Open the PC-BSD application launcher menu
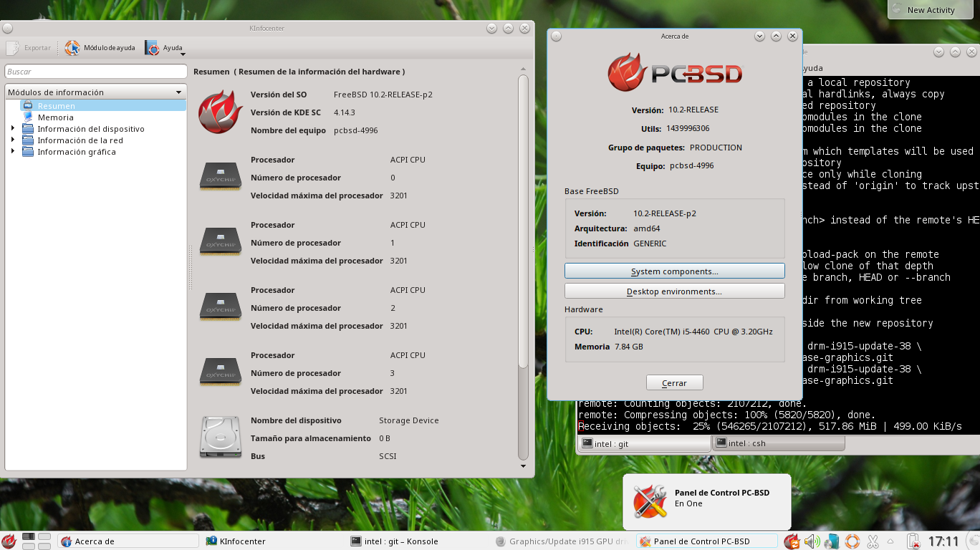The width and height of the screenshot is (980, 550). [x=9, y=541]
